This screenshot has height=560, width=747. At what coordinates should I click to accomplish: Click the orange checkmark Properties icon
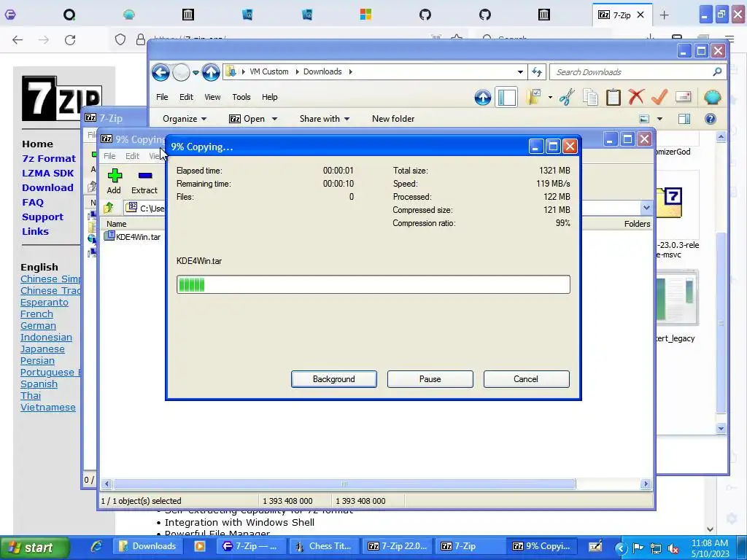click(x=659, y=97)
